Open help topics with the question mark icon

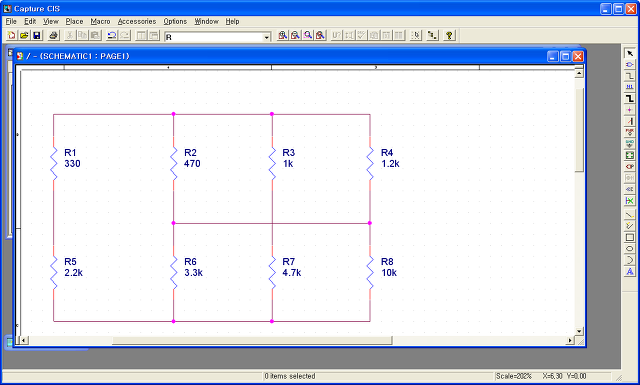[x=449, y=36]
